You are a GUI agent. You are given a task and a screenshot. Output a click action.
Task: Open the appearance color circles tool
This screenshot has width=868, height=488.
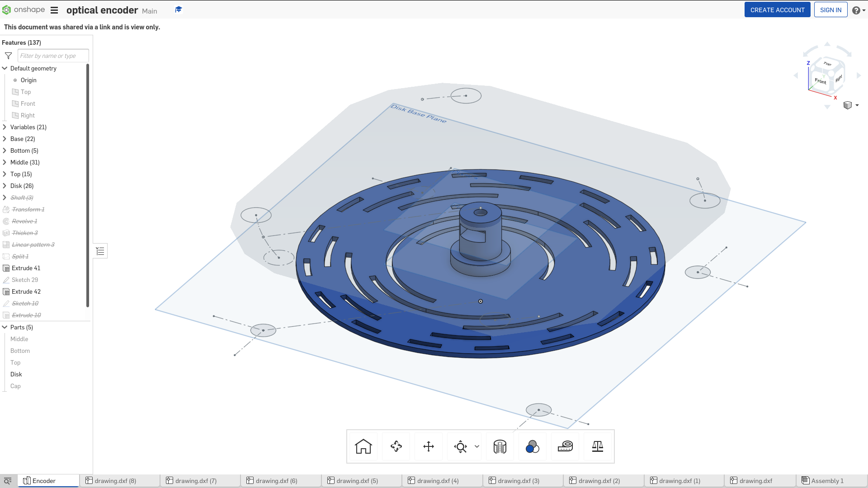pyautogui.click(x=533, y=446)
